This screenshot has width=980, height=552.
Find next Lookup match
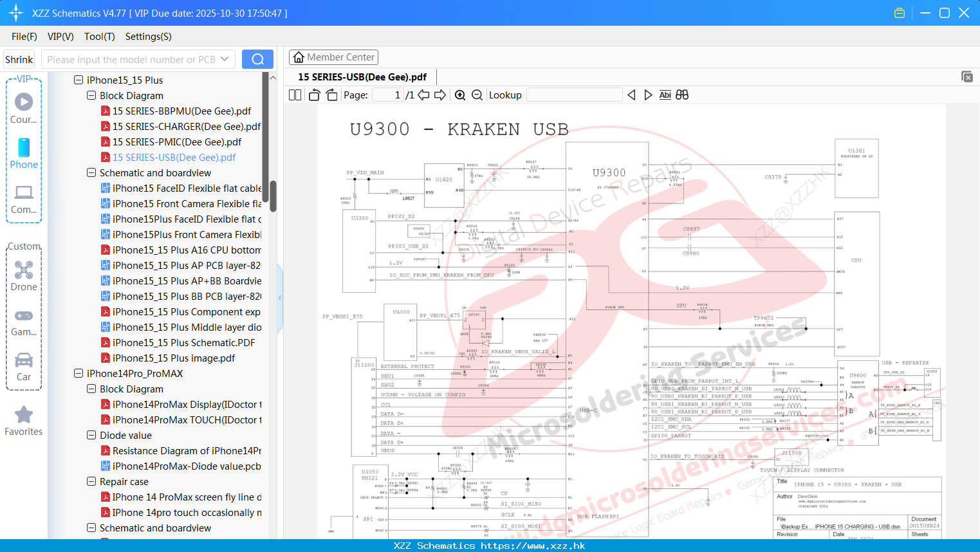(x=648, y=95)
